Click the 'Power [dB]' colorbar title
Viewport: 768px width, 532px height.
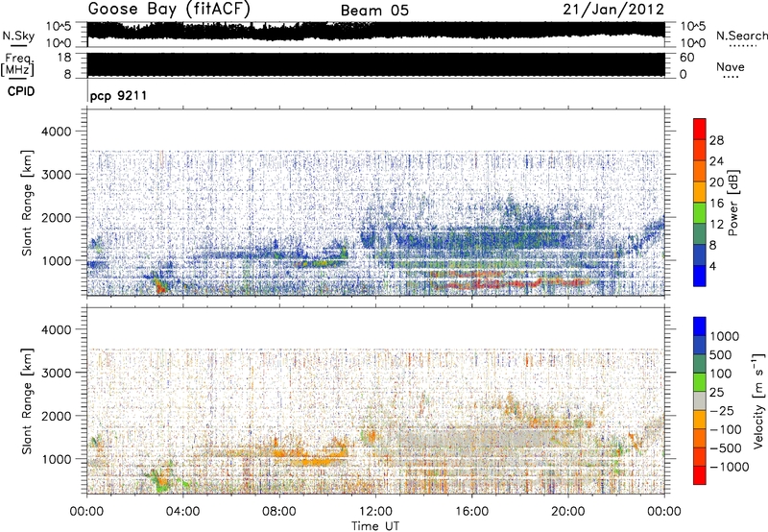[x=733, y=203]
